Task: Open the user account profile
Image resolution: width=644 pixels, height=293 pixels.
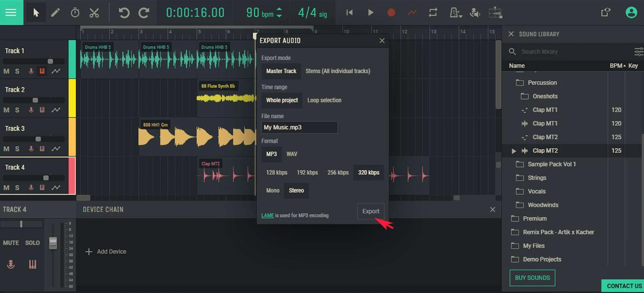Action: tap(631, 12)
